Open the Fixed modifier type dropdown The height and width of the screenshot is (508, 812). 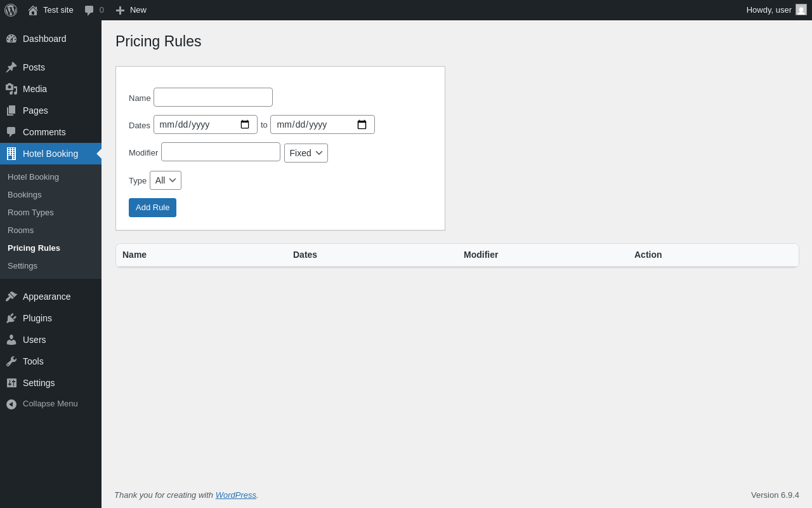click(306, 153)
